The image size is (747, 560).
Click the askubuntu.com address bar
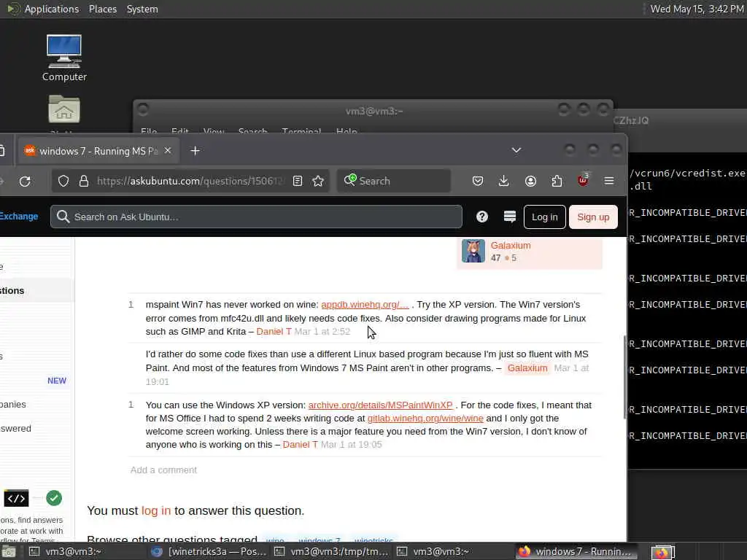[190, 181]
